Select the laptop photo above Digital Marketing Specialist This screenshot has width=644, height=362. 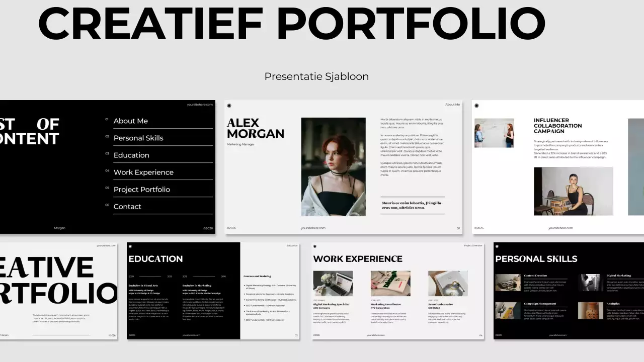[333, 283]
